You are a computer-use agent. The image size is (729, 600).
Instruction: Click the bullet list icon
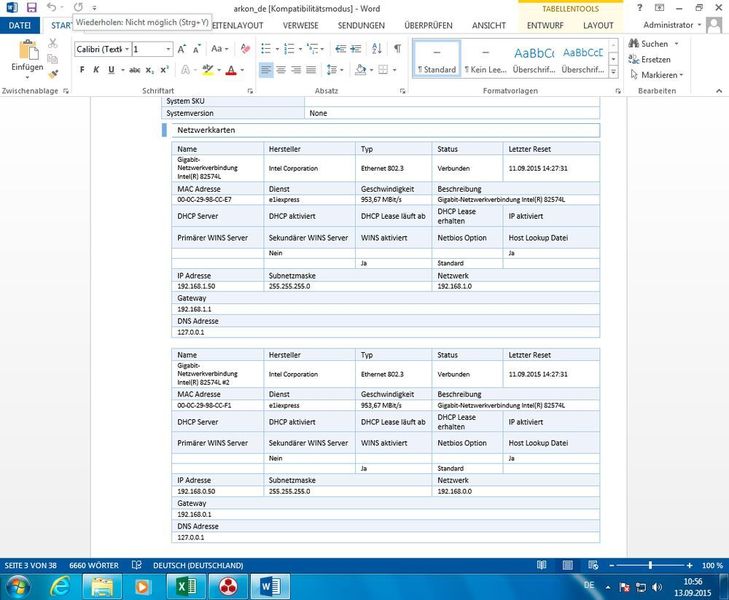coord(264,48)
